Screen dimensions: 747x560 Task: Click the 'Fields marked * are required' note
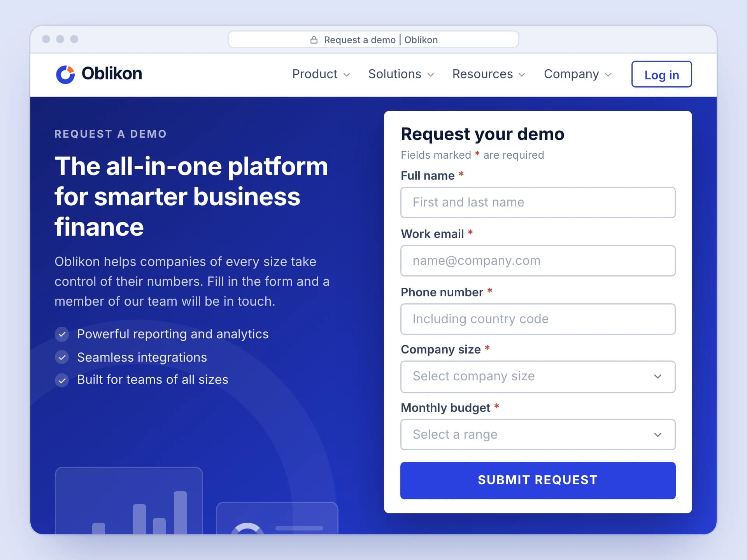click(472, 155)
